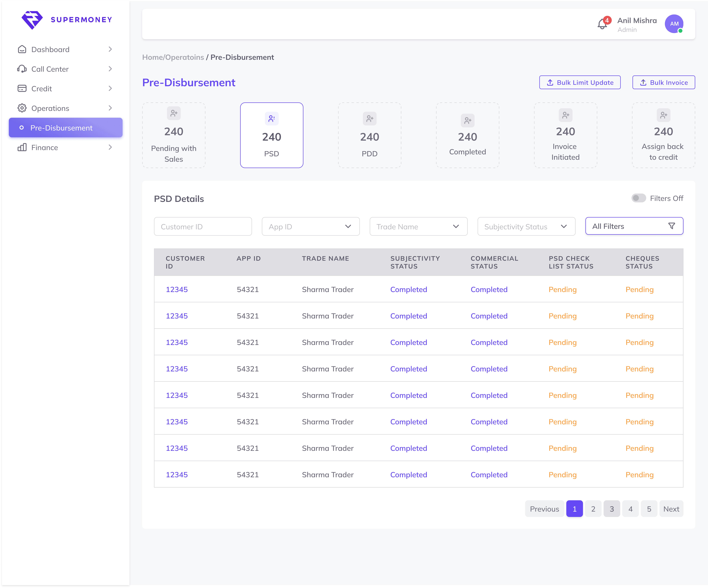708x588 pixels.
Task: Click the PSD card user icon
Action: click(272, 119)
